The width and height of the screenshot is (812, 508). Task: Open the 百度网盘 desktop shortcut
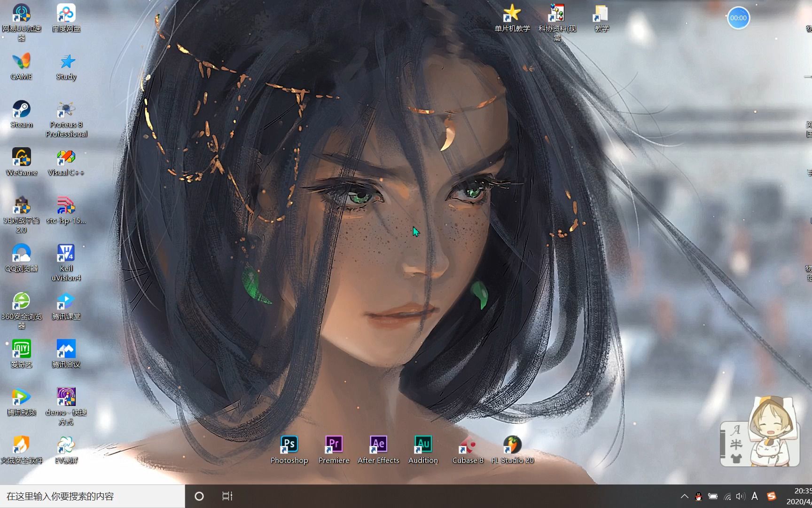[66, 18]
